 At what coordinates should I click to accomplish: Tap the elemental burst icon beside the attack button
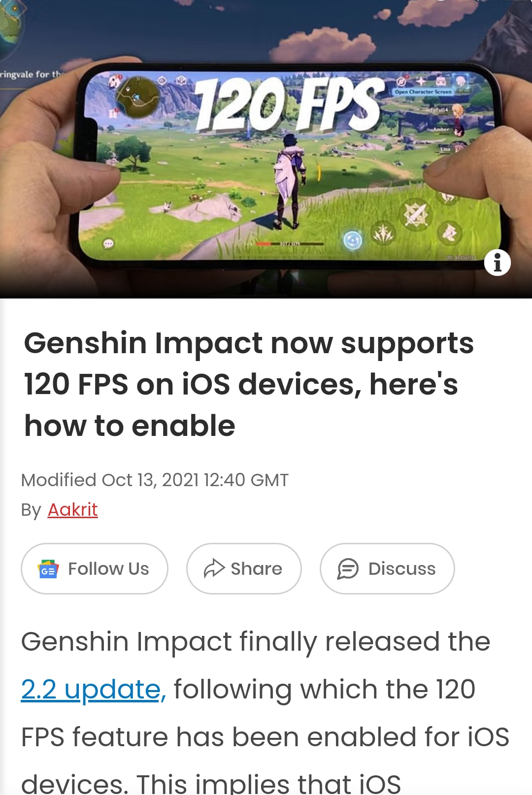click(x=383, y=233)
